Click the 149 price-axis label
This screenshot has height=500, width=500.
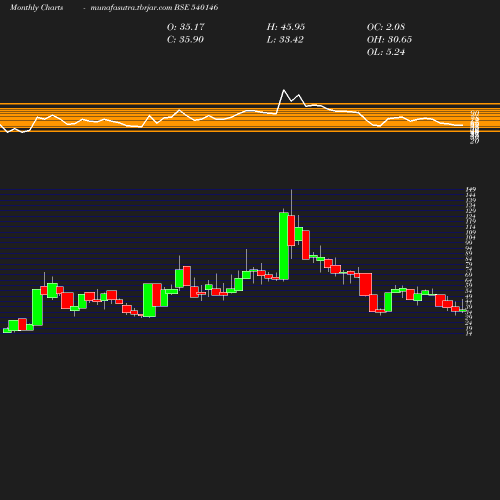(x=471, y=189)
